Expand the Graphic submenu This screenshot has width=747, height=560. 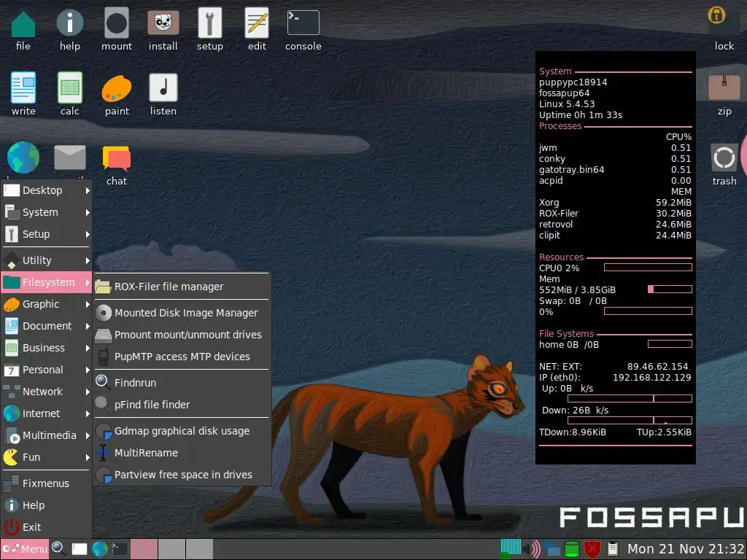point(46,304)
